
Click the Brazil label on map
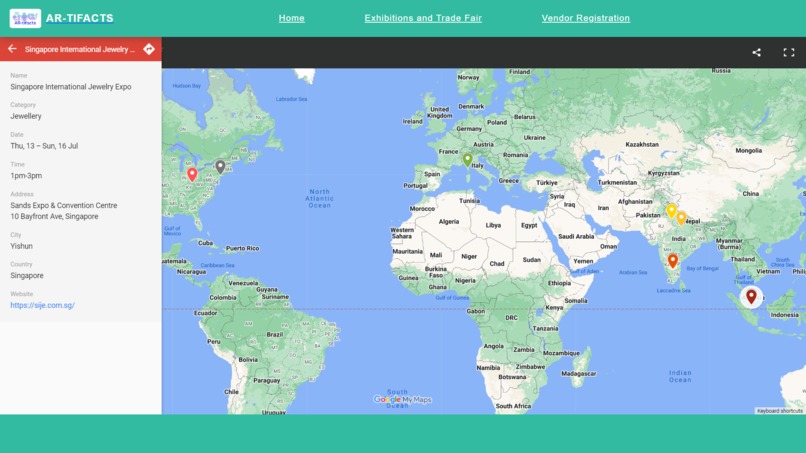click(x=275, y=334)
